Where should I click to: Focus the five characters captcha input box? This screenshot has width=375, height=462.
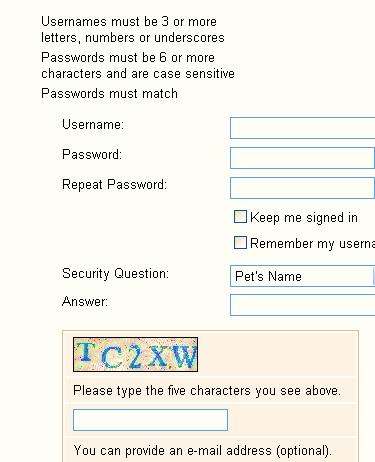150,420
